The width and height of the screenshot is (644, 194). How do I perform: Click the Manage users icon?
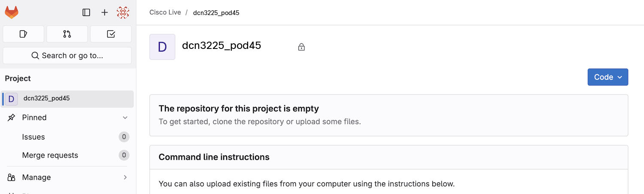tap(12, 177)
